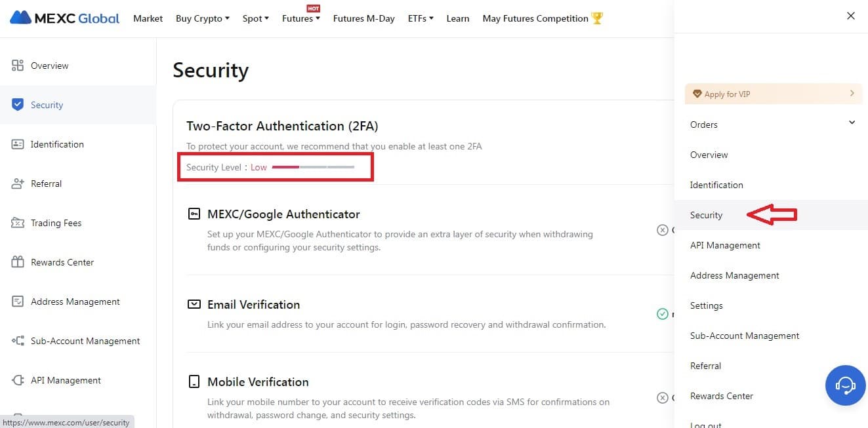Open Market in the top navigation
Image resolution: width=868 pixels, height=428 pixels.
pyautogui.click(x=148, y=18)
